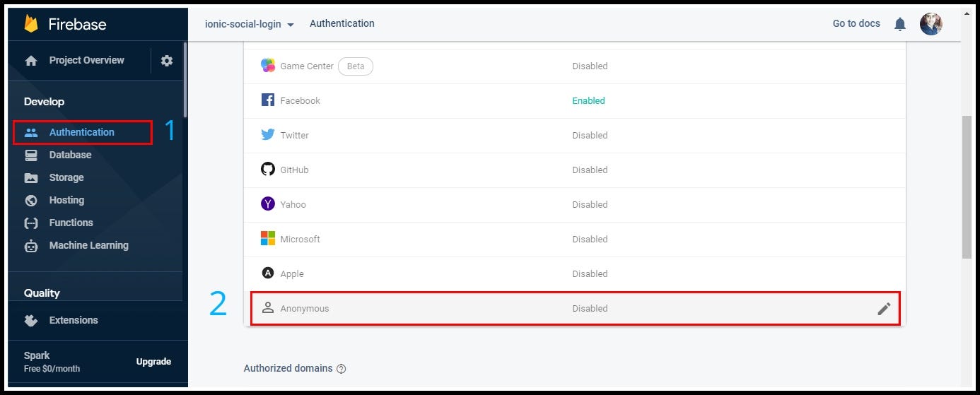Expand the Quality section header

pyautogui.click(x=42, y=293)
